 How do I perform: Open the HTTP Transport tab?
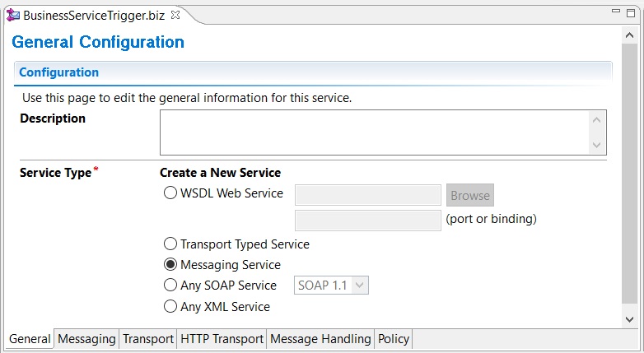pyautogui.click(x=222, y=339)
